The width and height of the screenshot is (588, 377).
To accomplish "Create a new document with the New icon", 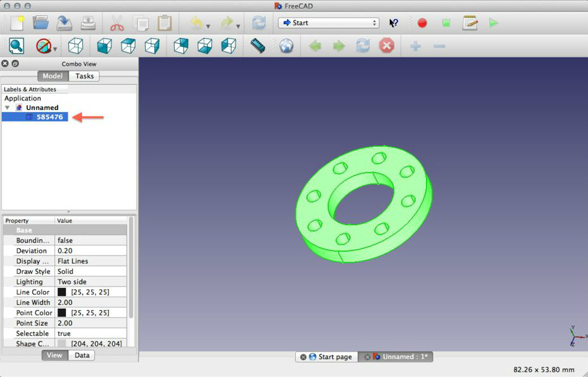I will pyautogui.click(x=17, y=23).
